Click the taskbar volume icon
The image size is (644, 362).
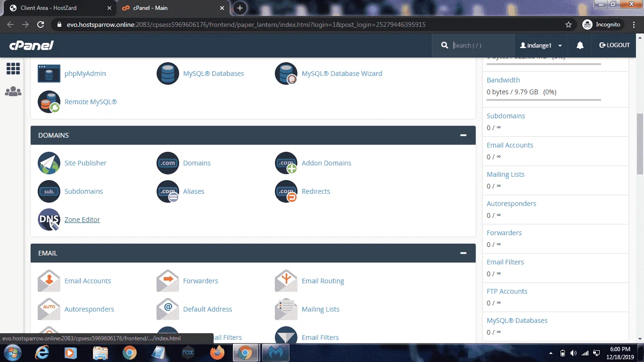[573, 353]
